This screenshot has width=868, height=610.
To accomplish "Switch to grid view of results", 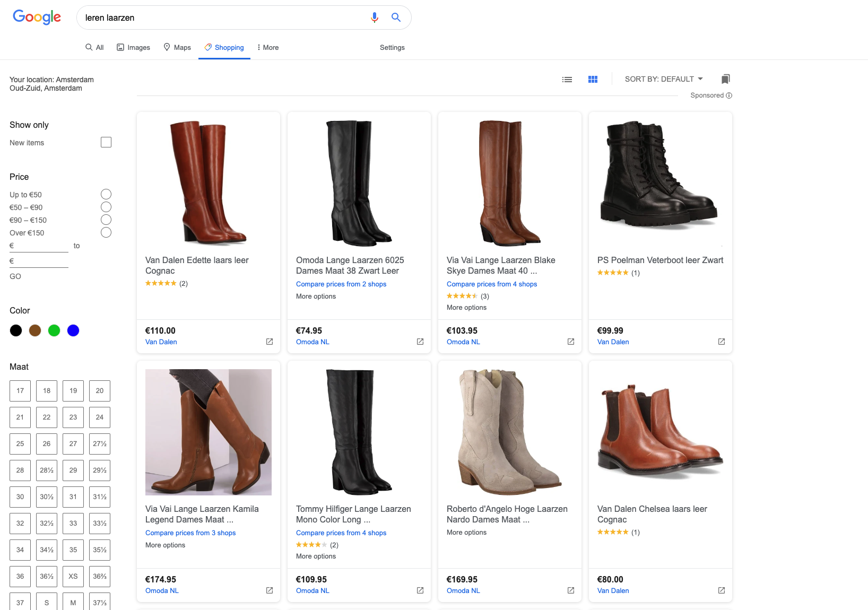I will (x=593, y=79).
